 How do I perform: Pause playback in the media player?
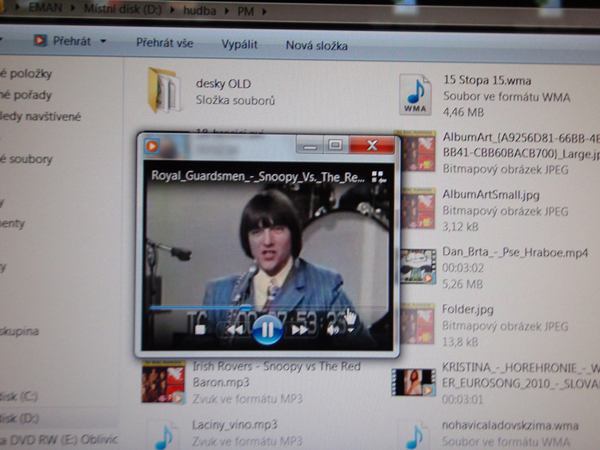click(x=267, y=329)
